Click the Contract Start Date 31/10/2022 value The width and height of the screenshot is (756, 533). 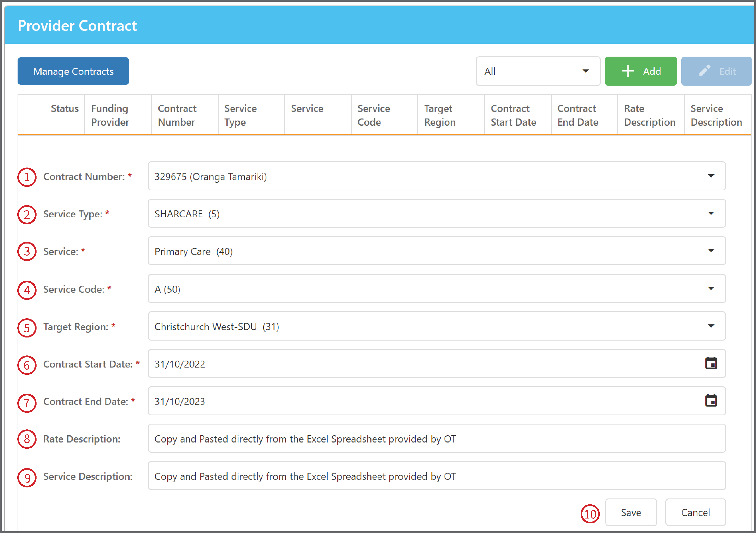(x=180, y=364)
